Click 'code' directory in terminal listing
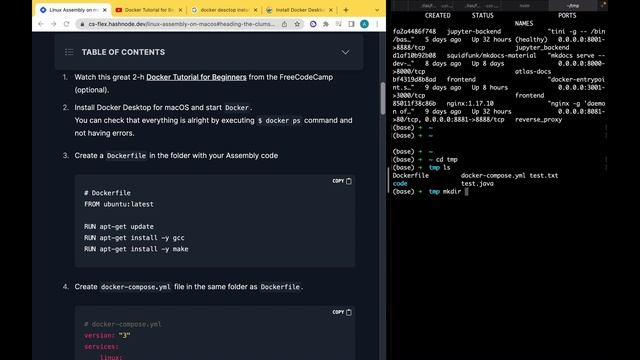Screen dimensions: 640x360 click(x=400, y=184)
